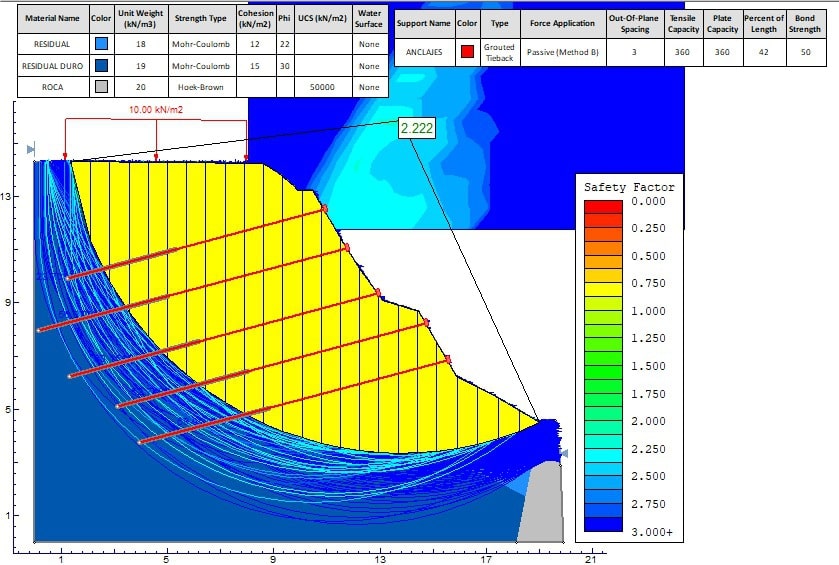
Task: Select the gray ROCA color swatch
Action: click(100, 87)
